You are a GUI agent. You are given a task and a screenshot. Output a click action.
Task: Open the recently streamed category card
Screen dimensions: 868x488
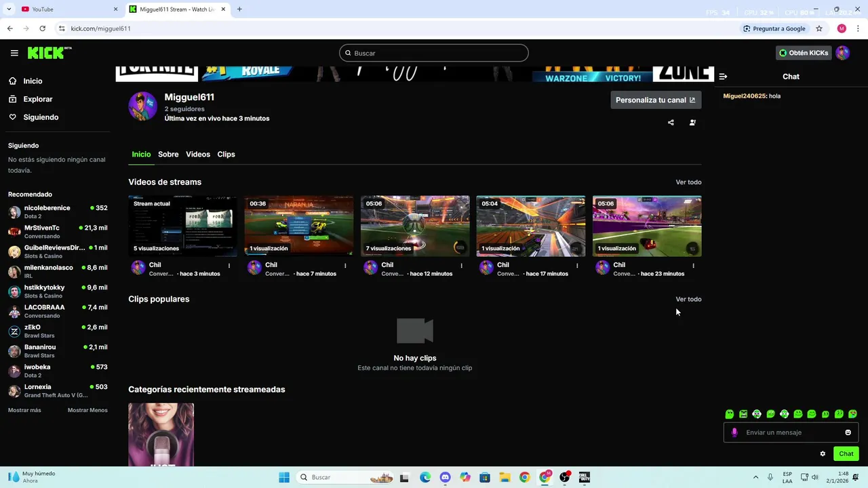tap(161, 434)
